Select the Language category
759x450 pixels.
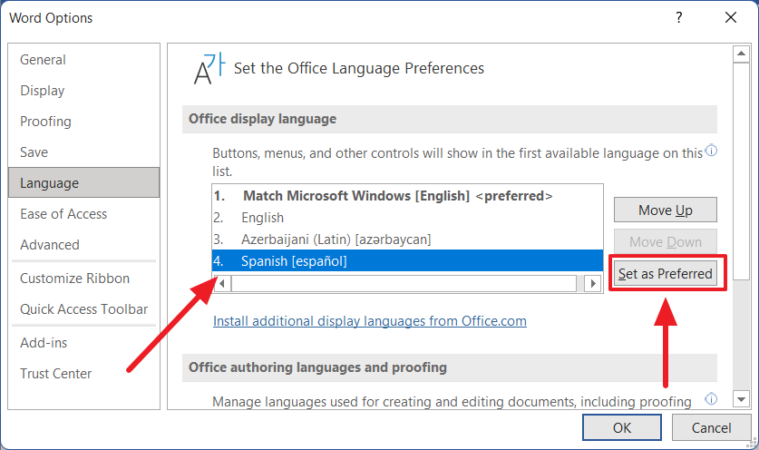pos(84,183)
